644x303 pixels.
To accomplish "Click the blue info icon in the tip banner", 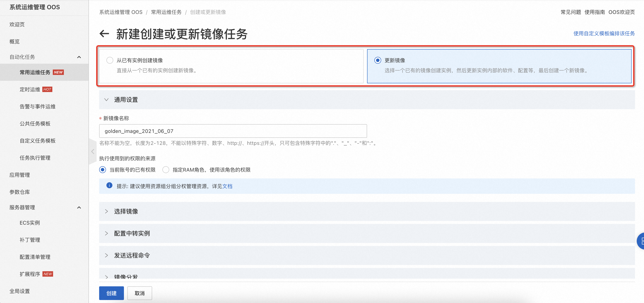I will pos(109,185).
